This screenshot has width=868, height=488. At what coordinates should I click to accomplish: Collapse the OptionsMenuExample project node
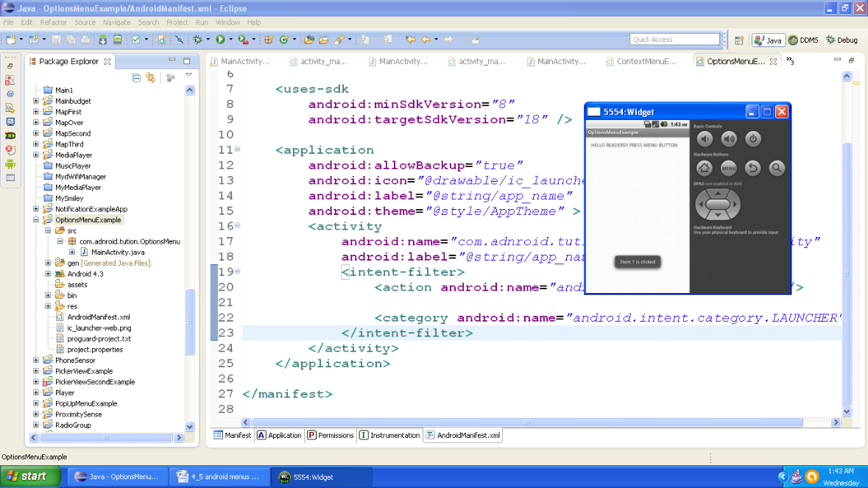36,219
